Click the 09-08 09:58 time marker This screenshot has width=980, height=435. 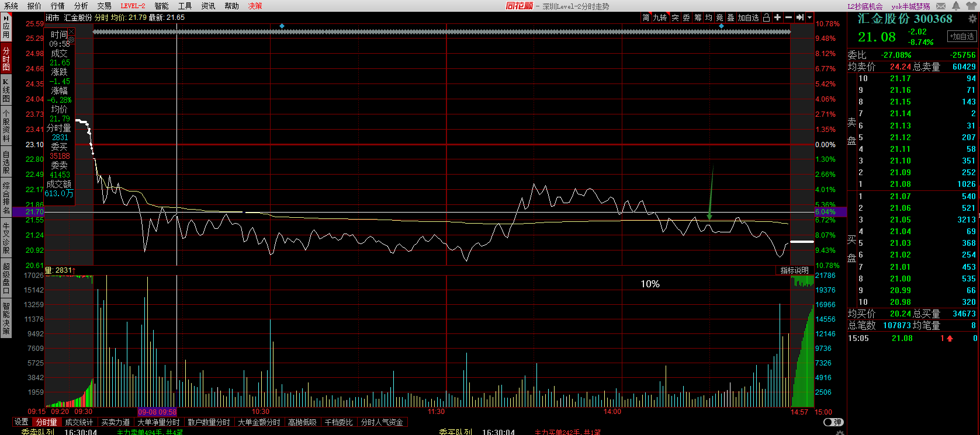tap(157, 412)
